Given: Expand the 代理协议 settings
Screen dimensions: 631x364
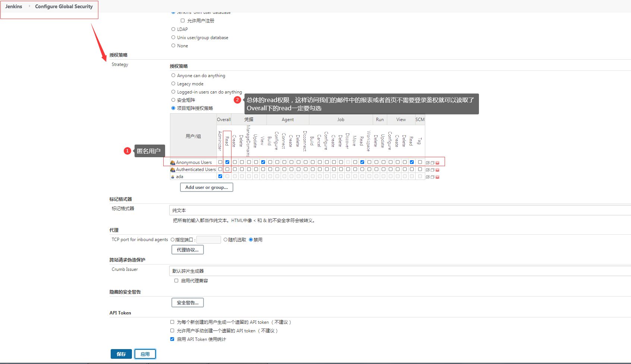Looking at the screenshot, I should tap(187, 250).
